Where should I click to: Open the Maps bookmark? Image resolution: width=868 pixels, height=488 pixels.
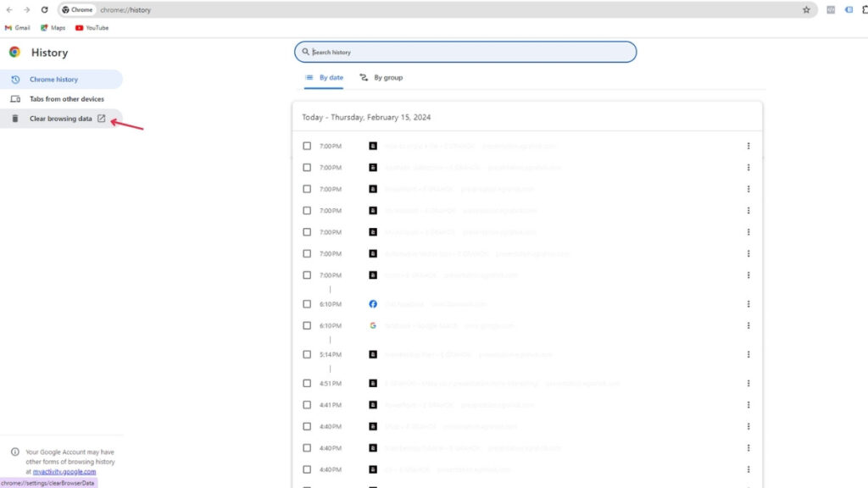click(x=53, y=28)
